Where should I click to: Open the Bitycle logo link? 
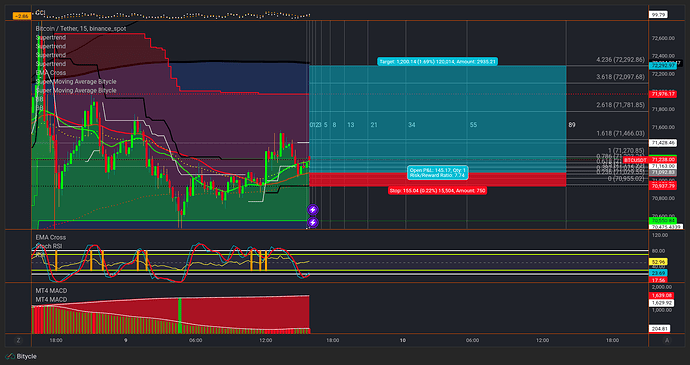(x=21, y=356)
